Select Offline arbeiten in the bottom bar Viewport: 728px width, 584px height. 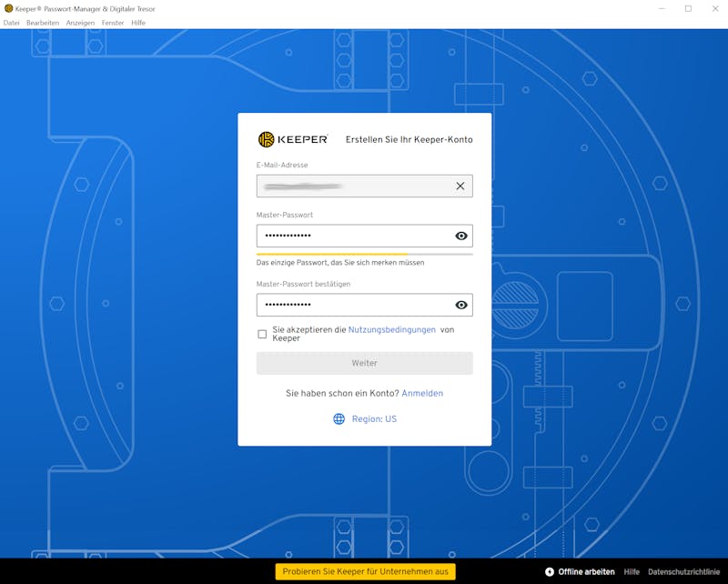coord(586,572)
